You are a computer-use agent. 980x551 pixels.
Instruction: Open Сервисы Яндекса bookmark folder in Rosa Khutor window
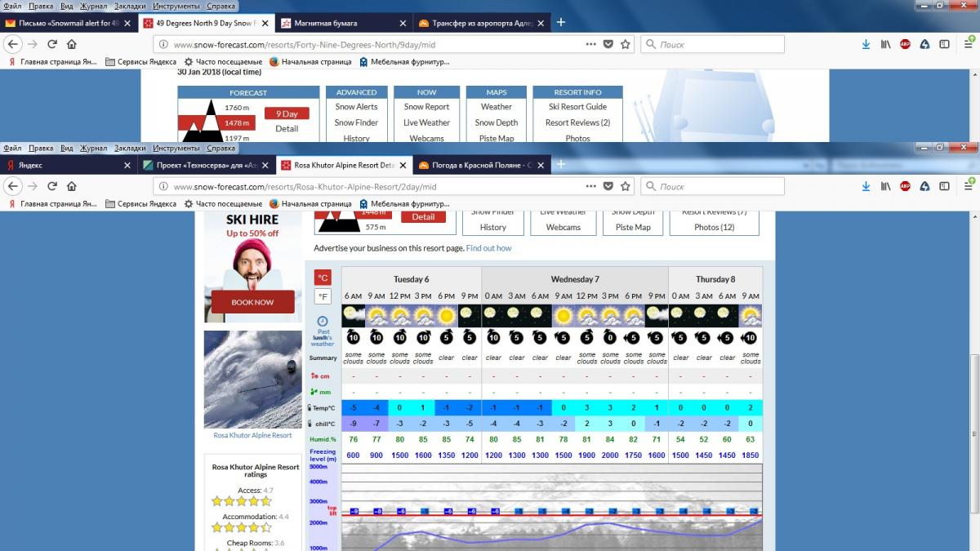pyautogui.click(x=140, y=203)
